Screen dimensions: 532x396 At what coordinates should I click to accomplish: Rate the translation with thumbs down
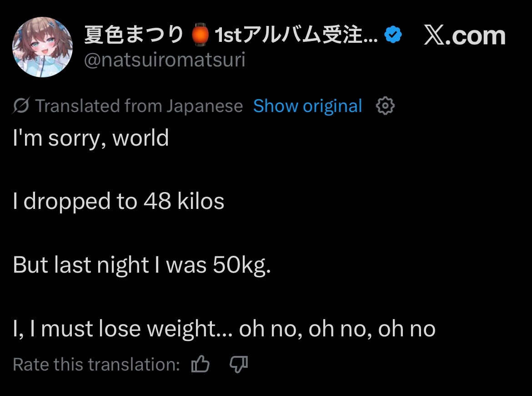[238, 365]
